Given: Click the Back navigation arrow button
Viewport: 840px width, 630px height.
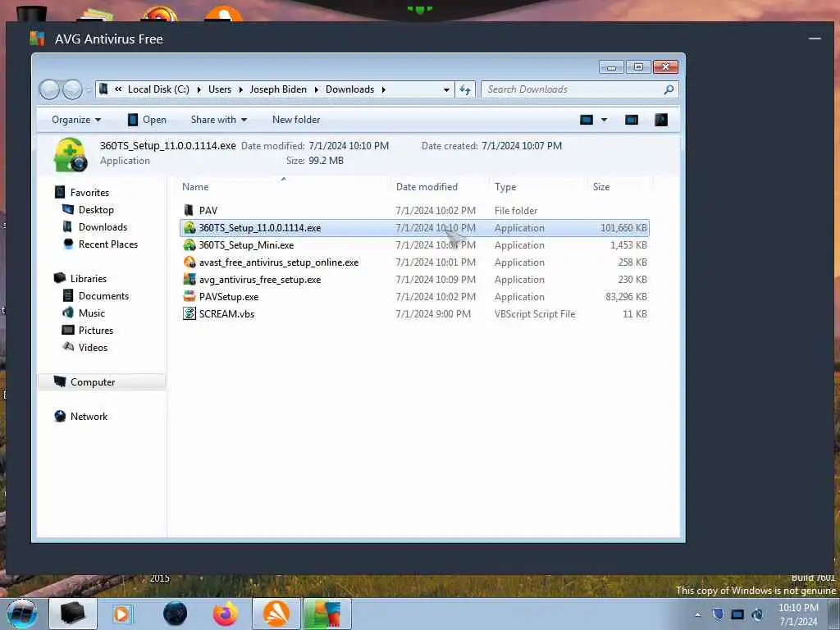Looking at the screenshot, I should click(x=49, y=89).
